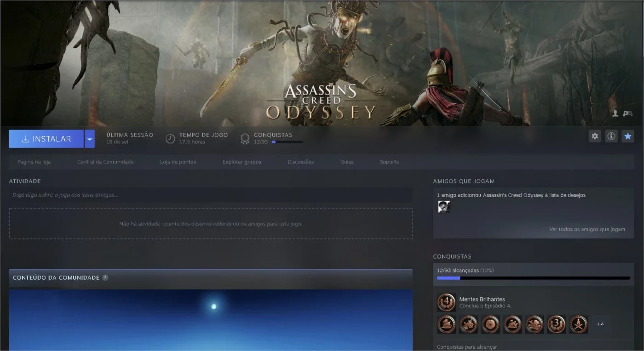Go to Loja de pontos

point(178,162)
